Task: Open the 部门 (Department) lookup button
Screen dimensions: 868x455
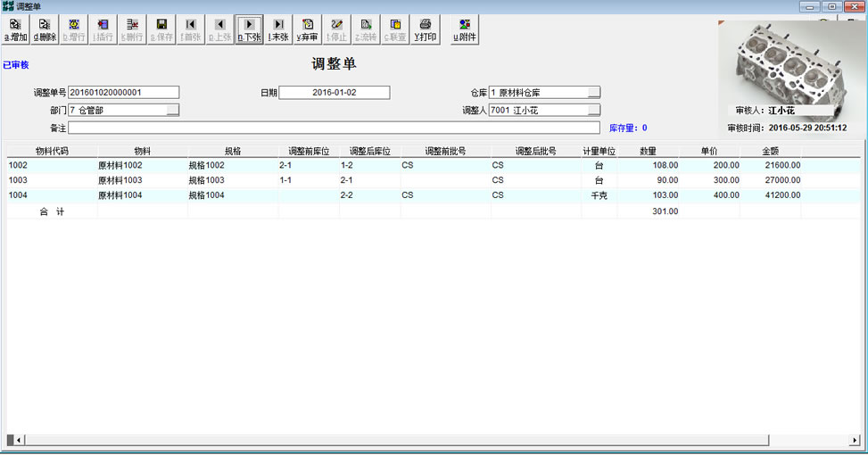Action: pos(173,110)
